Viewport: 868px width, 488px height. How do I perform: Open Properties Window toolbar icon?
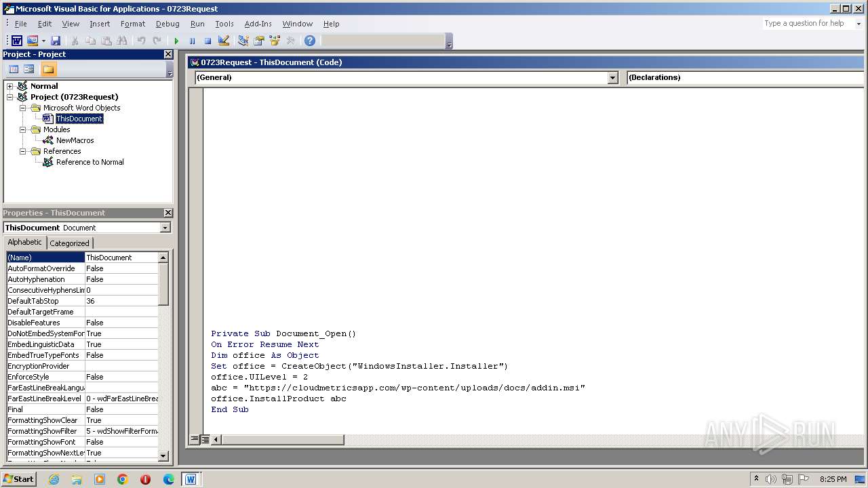(258, 41)
